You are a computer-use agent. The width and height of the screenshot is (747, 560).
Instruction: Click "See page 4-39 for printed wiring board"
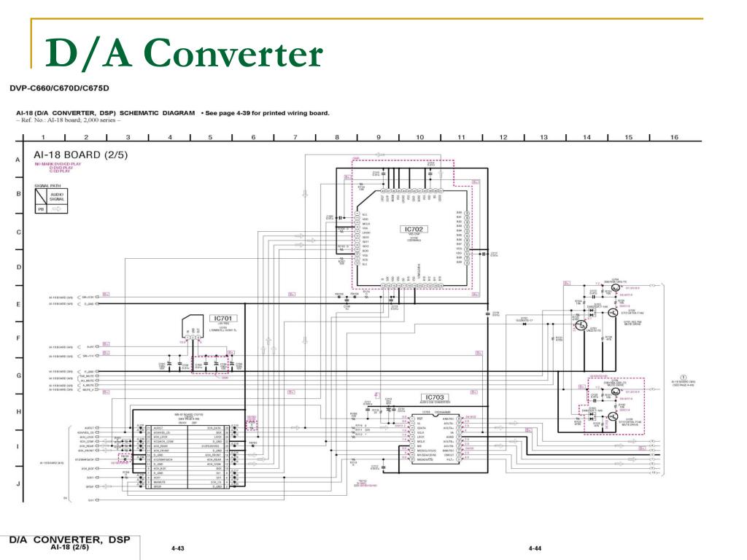point(267,113)
